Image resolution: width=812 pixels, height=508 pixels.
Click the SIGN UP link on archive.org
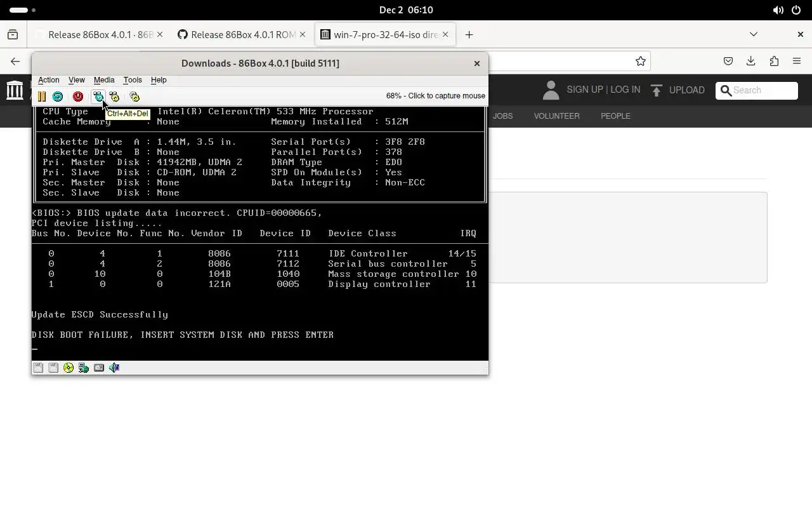point(584,90)
